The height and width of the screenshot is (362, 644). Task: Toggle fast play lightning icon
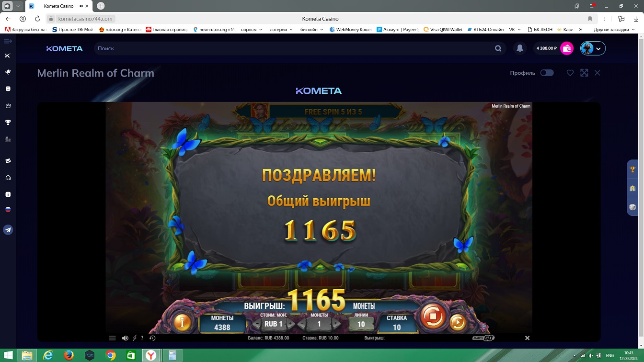point(135,338)
